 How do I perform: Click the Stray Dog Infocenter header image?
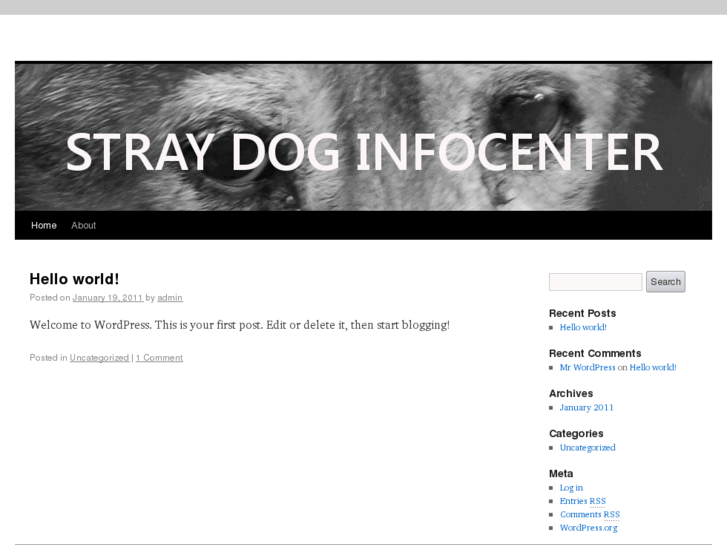[x=364, y=137]
